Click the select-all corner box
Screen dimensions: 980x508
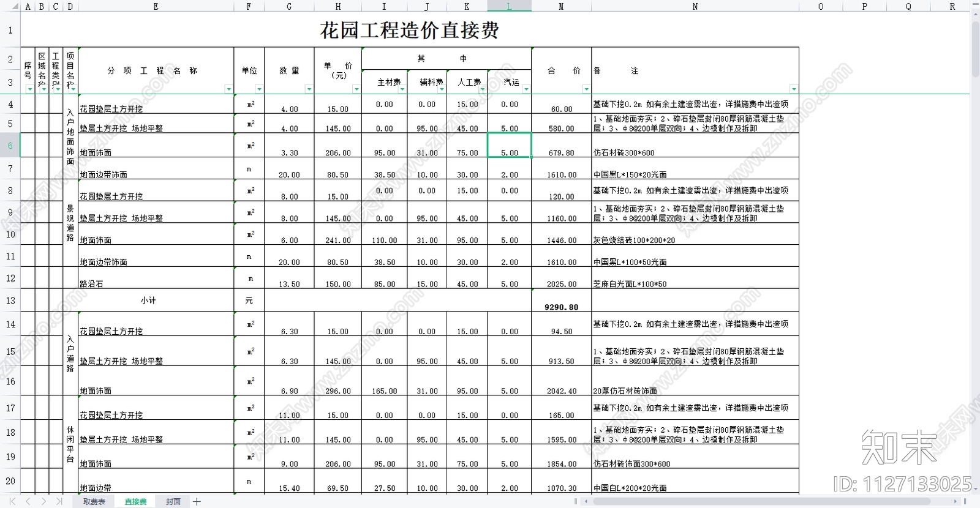[x=10, y=6]
